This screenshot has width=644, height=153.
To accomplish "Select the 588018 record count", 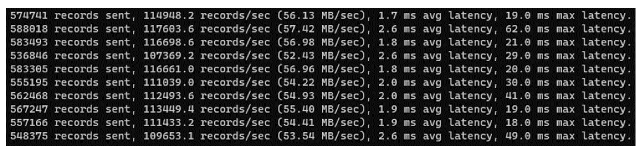I will [x=29, y=29].
